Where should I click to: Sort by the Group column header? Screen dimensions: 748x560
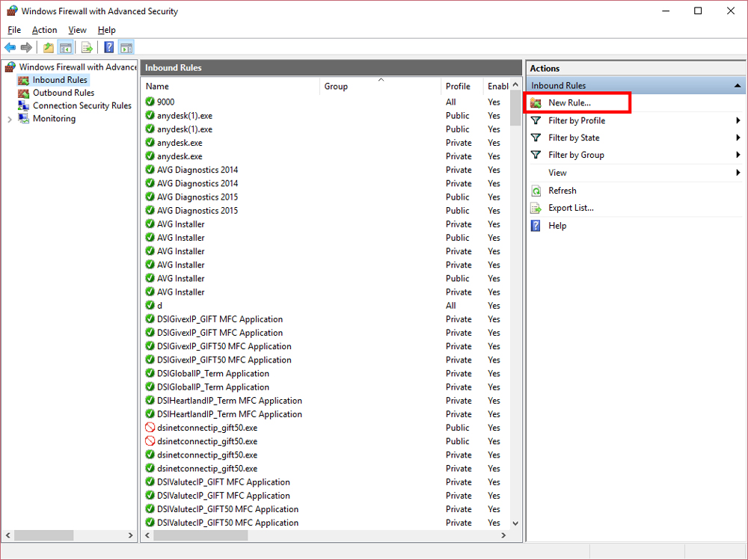380,86
